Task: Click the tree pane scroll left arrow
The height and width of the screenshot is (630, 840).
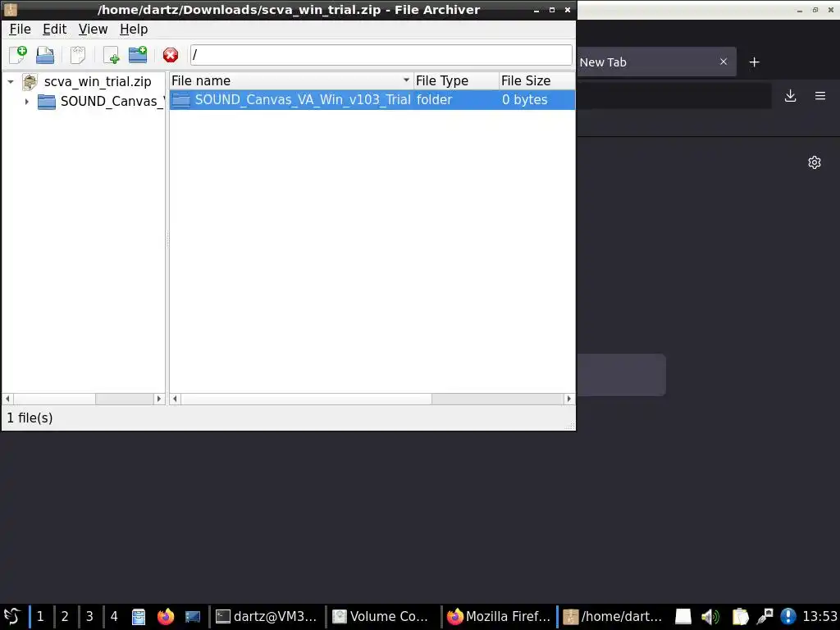Action: 7,399
